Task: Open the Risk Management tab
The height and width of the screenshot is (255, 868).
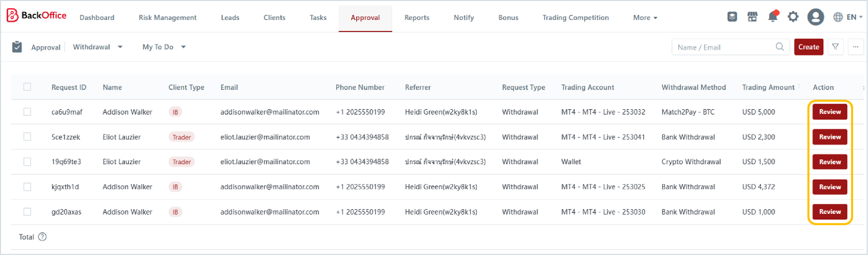Action: (167, 18)
